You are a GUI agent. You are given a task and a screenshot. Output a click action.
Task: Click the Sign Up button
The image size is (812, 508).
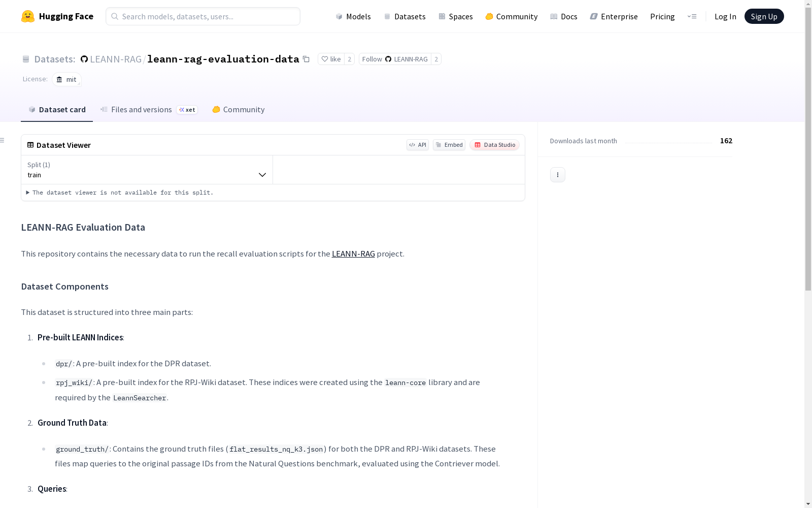[764, 16]
